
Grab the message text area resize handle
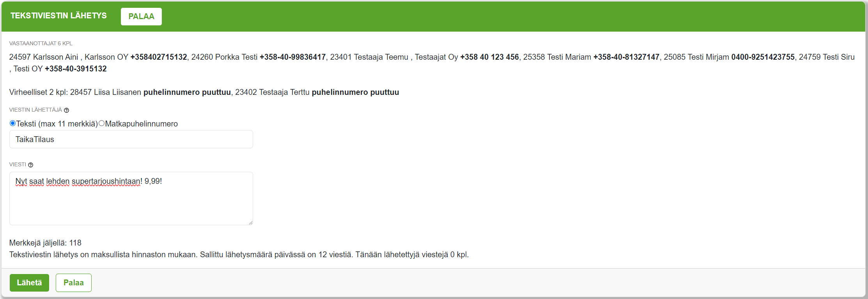coord(250,222)
